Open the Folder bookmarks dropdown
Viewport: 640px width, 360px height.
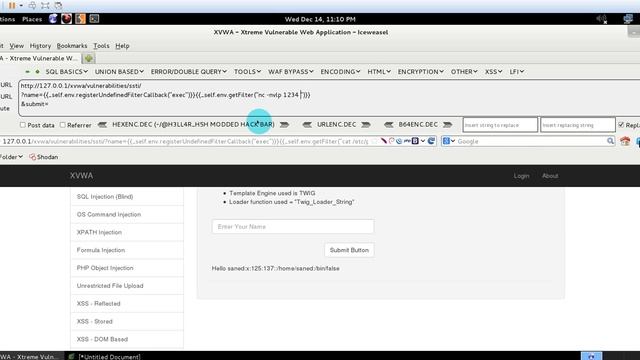[11, 157]
